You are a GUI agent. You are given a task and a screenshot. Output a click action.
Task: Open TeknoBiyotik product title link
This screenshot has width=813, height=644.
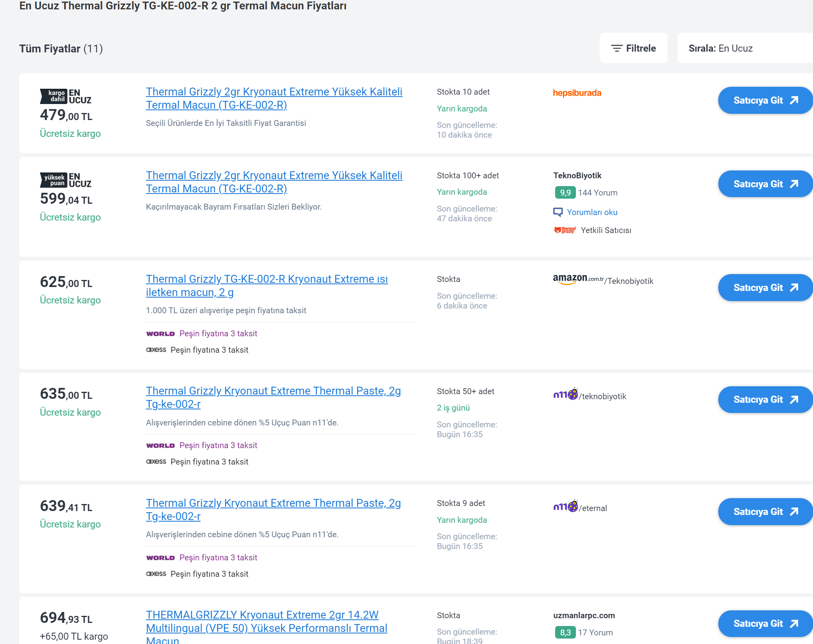[274, 182]
